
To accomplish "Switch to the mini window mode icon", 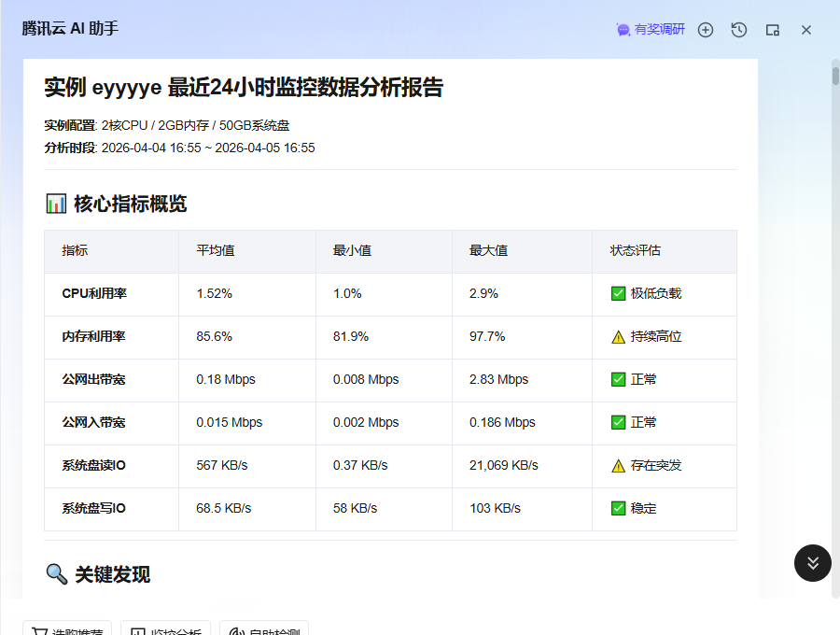I will pos(773,30).
